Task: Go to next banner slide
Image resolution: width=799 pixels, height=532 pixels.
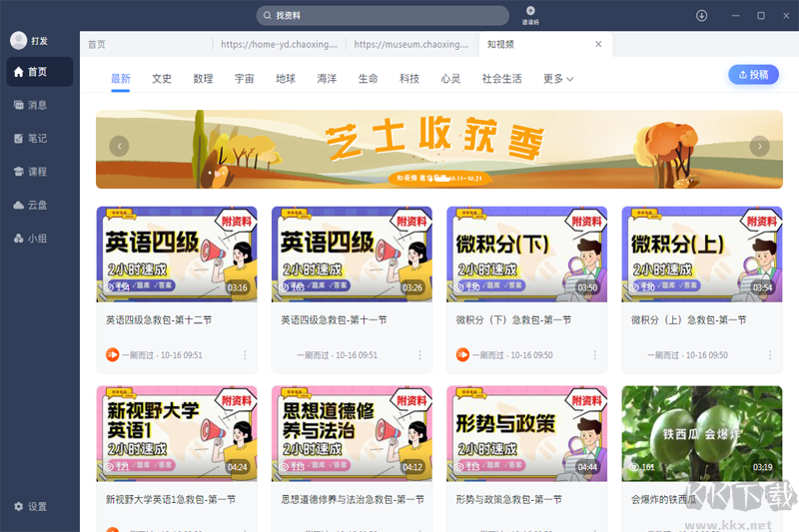Action: 759,146
